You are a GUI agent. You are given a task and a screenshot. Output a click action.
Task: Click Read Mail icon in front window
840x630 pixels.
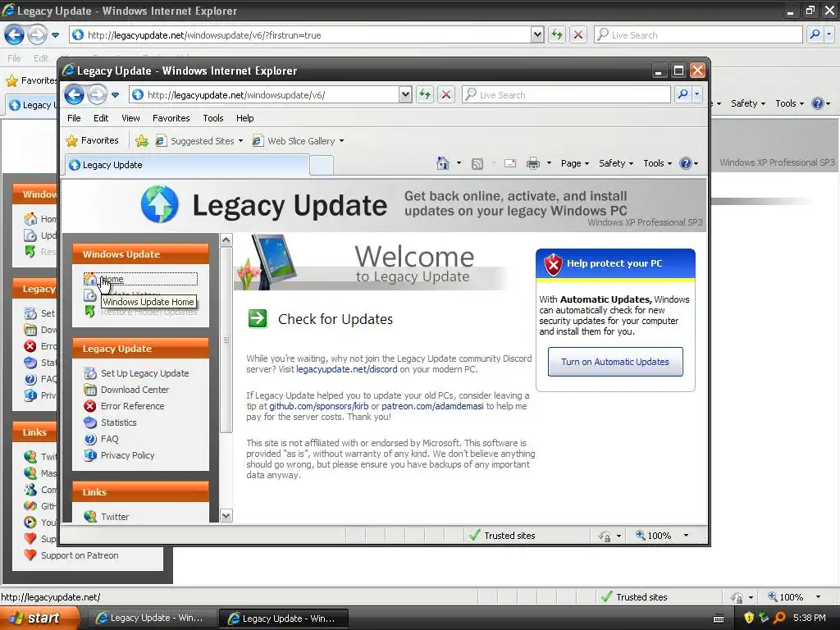pyautogui.click(x=510, y=163)
